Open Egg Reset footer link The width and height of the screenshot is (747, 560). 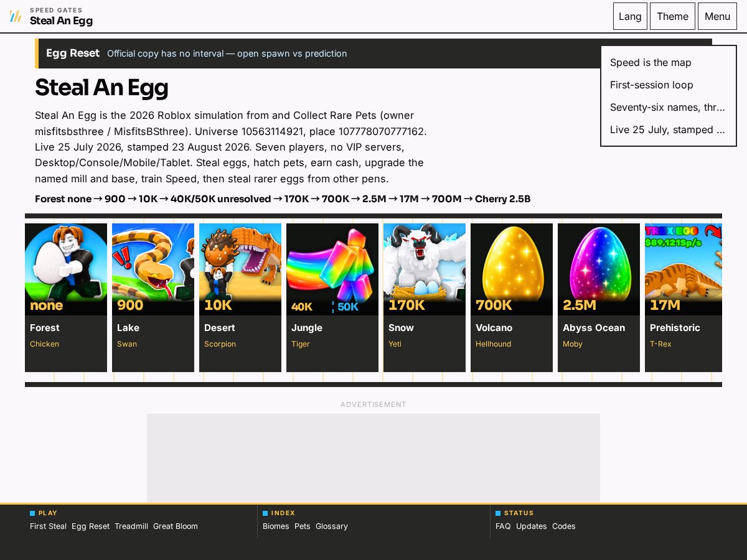point(90,526)
